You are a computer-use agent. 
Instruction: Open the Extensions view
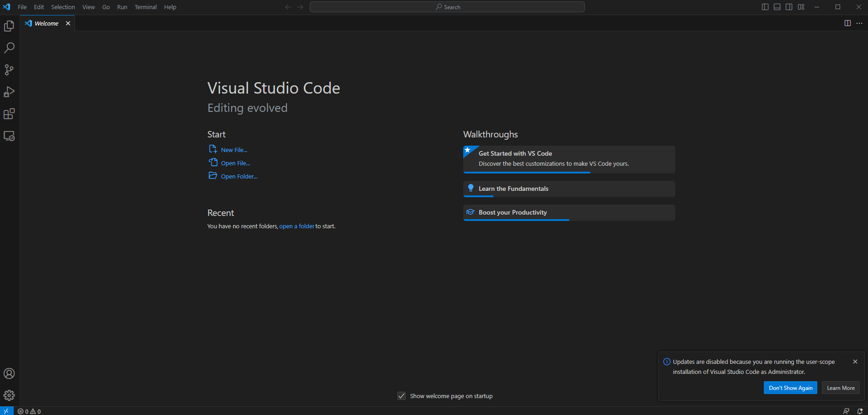click(9, 114)
